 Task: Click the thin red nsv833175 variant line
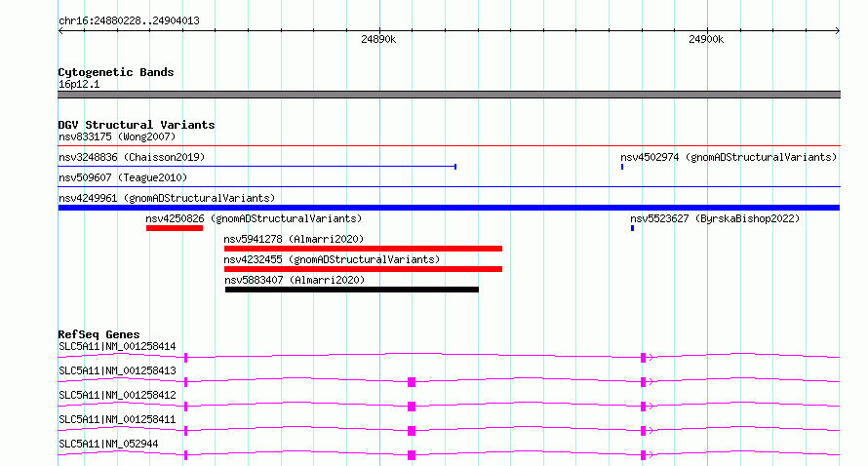click(x=449, y=146)
